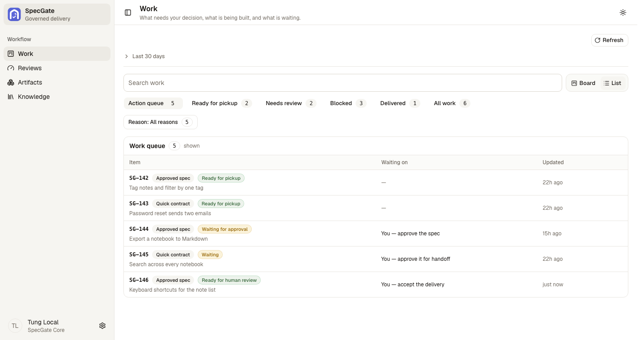
Task: Select the Ready for pickup filter tab
Action: coord(221,103)
